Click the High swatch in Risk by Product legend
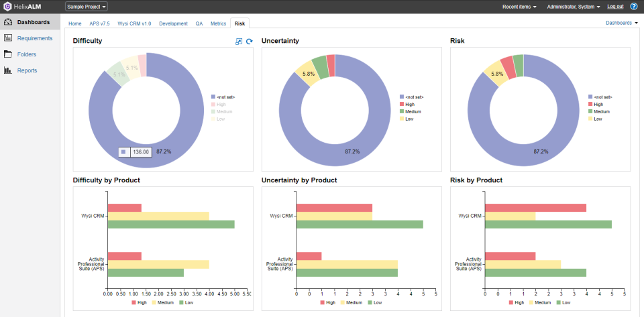 (511, 303)
